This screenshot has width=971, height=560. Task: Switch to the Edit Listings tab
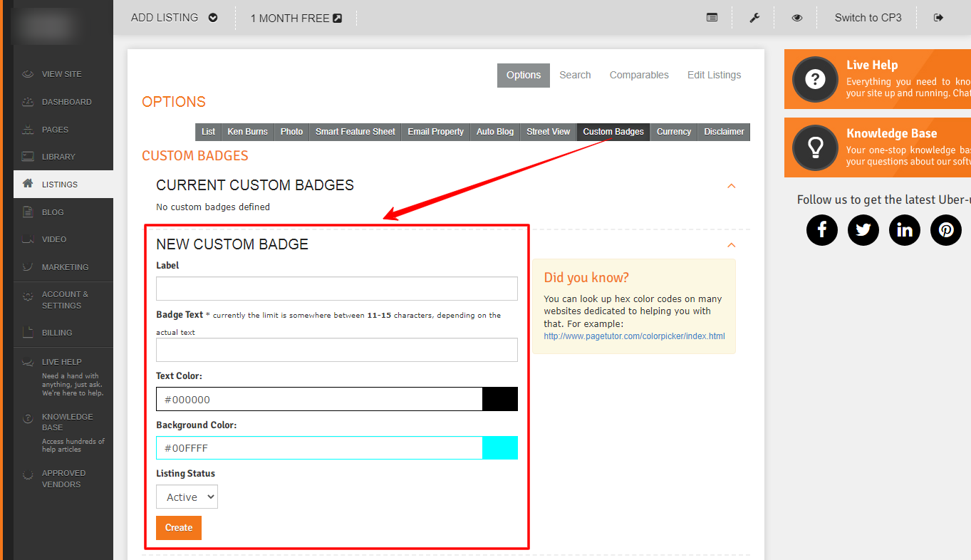(x=714, y=75)
